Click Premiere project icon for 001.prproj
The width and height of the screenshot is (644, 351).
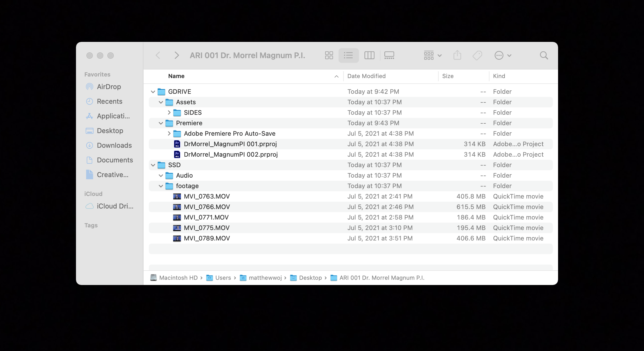tap(177, 144)
